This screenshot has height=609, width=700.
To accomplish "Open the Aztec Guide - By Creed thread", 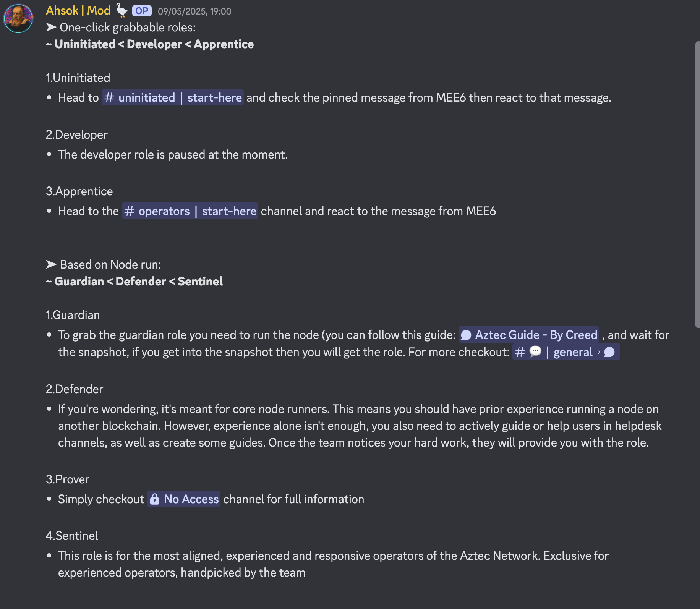I will pyautogui.click(x=536, y=335).
